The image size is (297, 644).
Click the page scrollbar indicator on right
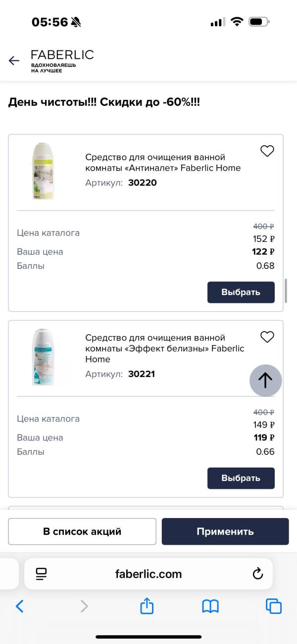pos(286,291)
